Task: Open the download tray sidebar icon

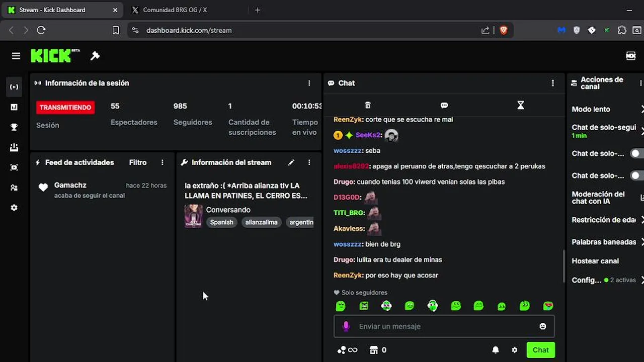Action: [x=14, y=147]
